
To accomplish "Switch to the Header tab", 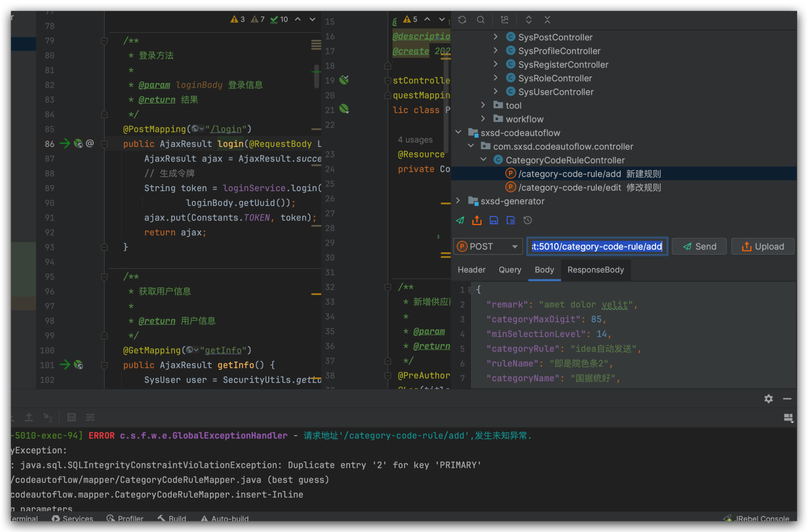I will pos(471,270).
